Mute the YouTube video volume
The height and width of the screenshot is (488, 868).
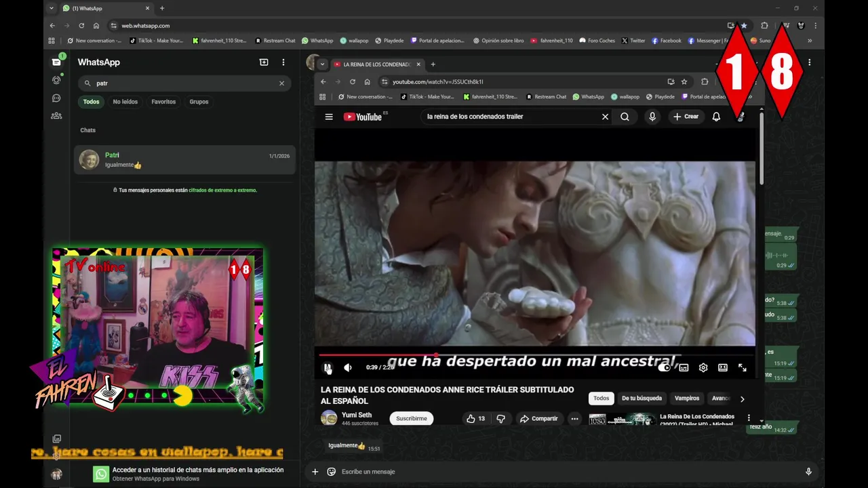pyautogui.click(x=348, y=367)
